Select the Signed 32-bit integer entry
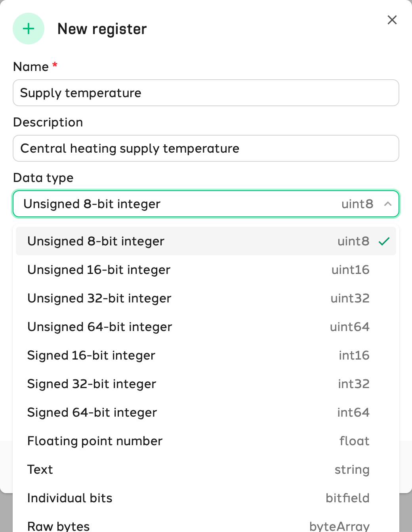The image size is (412, 532). pyautogui.click(x=206, y=384)
